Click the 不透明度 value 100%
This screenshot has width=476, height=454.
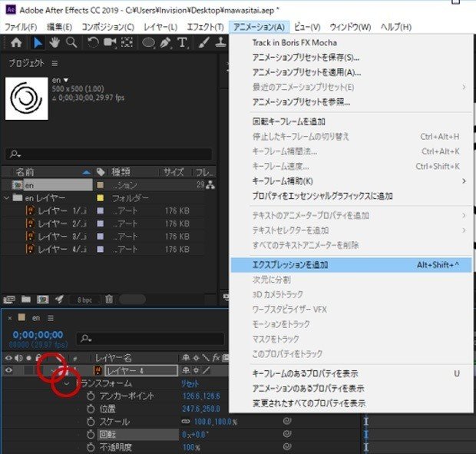[x=191, y=447]
